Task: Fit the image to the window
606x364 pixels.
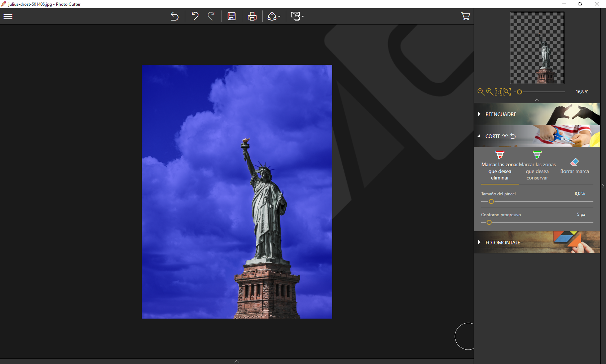Action: (507, 92)
